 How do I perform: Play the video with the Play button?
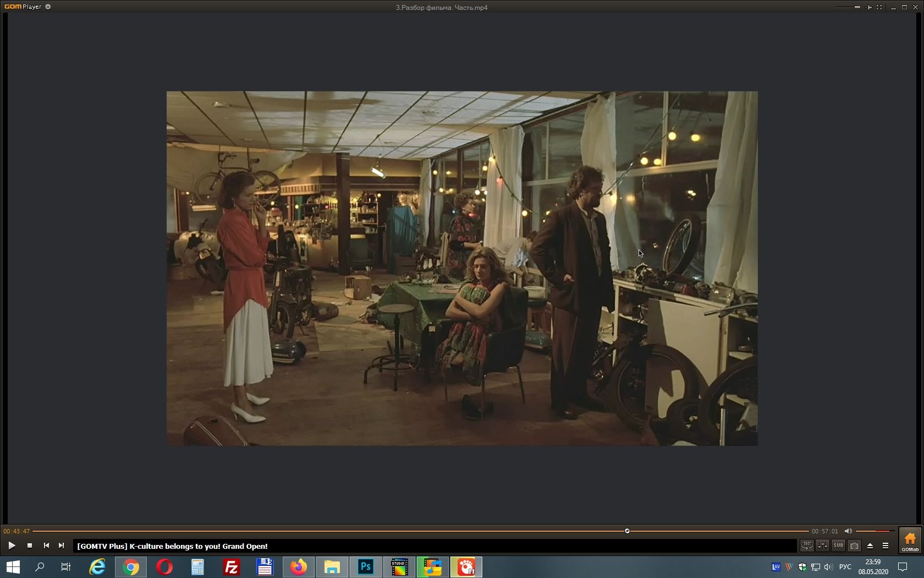click(x=12, y=546)
